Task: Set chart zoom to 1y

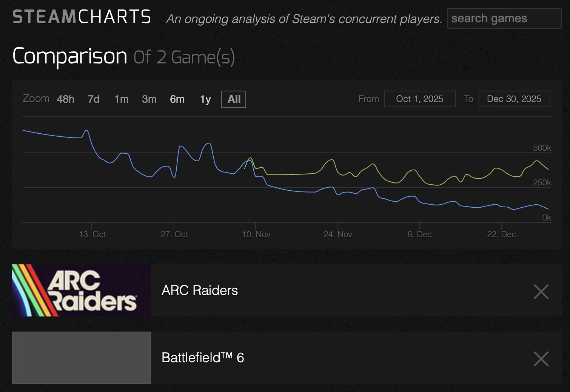Action: pyautogui.click(x=205, y=99)
